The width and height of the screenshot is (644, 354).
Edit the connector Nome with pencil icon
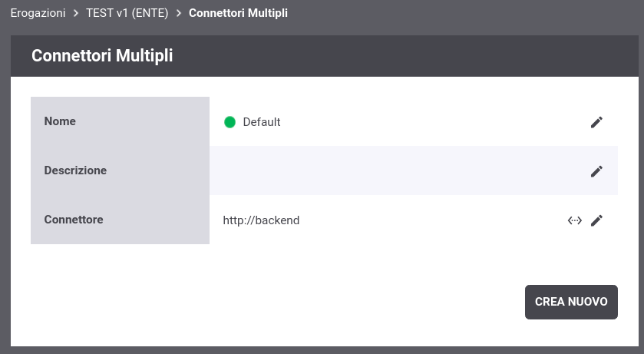(x=596, y=122)
